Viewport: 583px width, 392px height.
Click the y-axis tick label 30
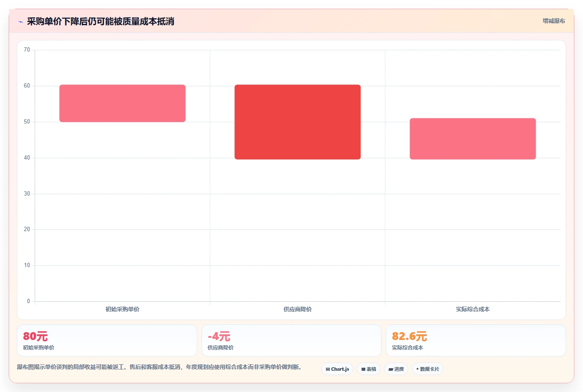(27, 194)
